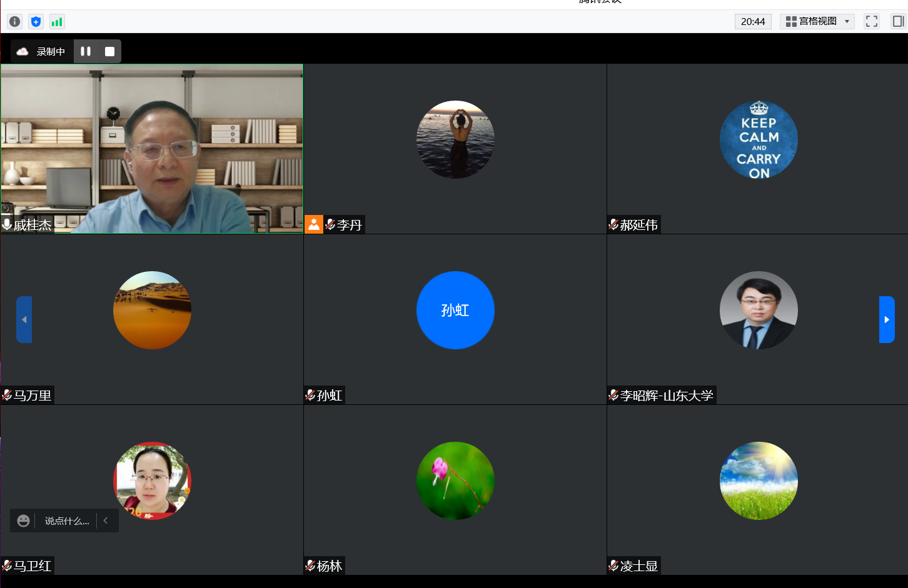Select the blue 孙虹 avatar circle
Viewport: 908px width, 588px height.
[455, 310]
